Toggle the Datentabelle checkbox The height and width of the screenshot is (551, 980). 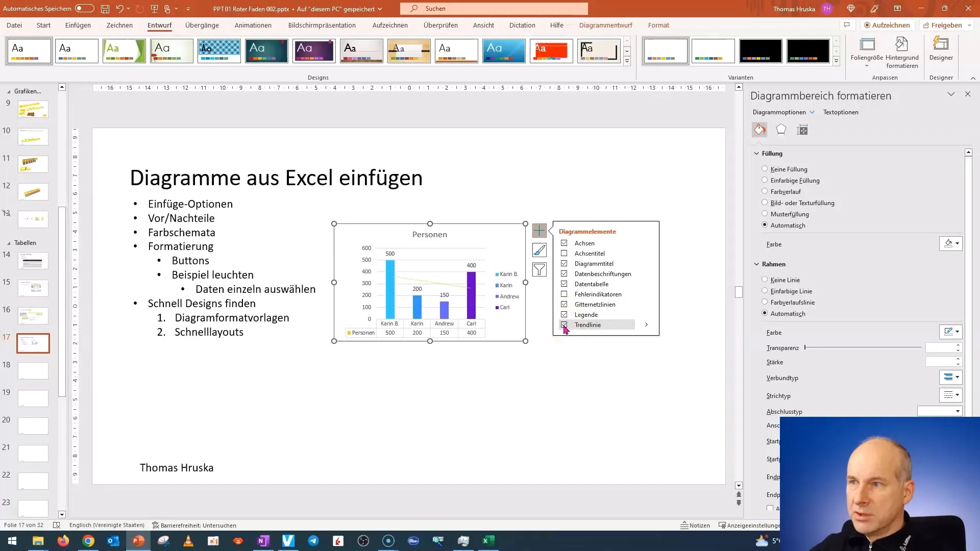(x=564, y=284)
